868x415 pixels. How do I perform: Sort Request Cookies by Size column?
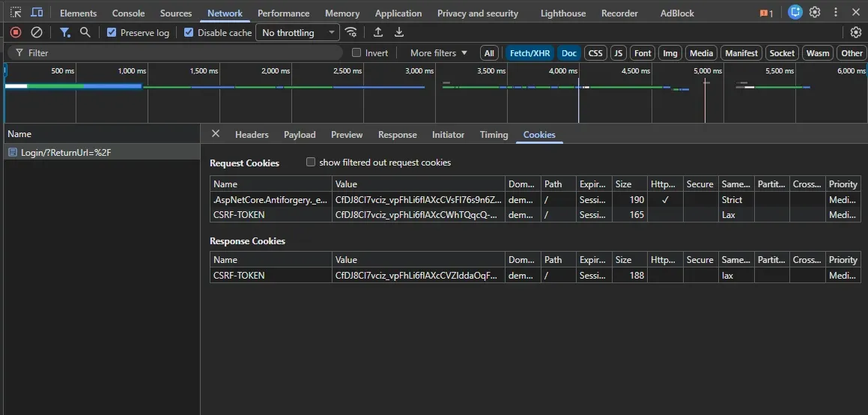631,184
